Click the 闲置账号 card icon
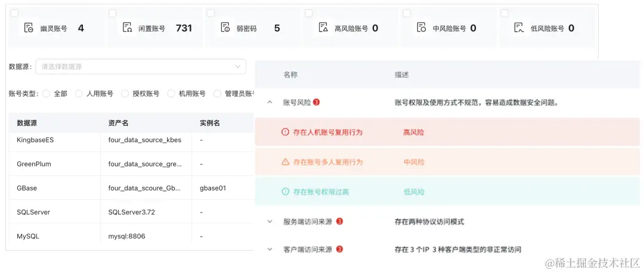Image resolution: width=644 pixels, height=273 pixels. [127, 28]
